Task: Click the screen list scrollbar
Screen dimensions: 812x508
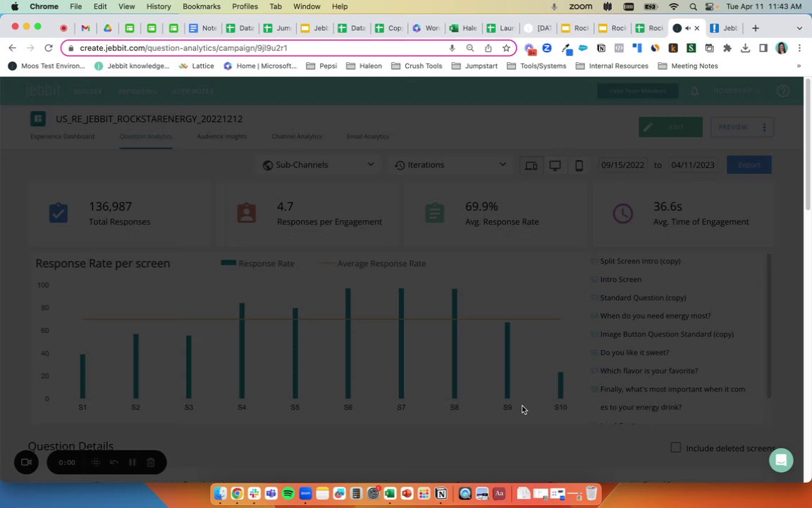Action: click(x=769, y=325)
